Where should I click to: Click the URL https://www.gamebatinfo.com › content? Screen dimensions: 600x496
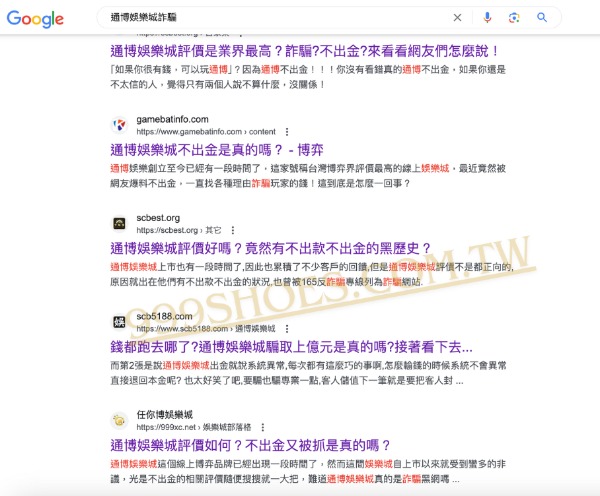(x=206, y=132)
